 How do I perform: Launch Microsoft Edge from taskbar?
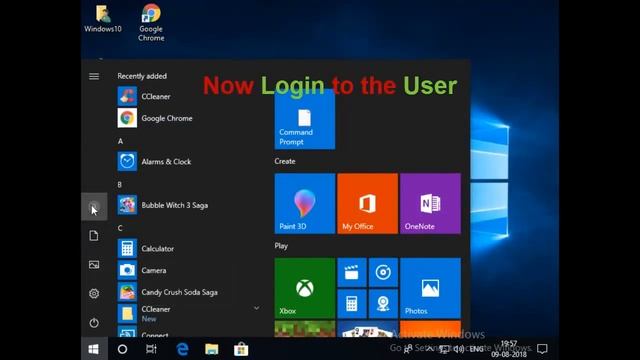(x=182, y=349)
